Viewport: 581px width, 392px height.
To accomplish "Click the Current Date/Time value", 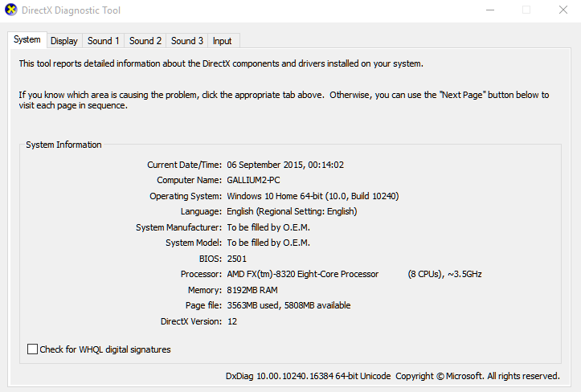I will point(285,165).
